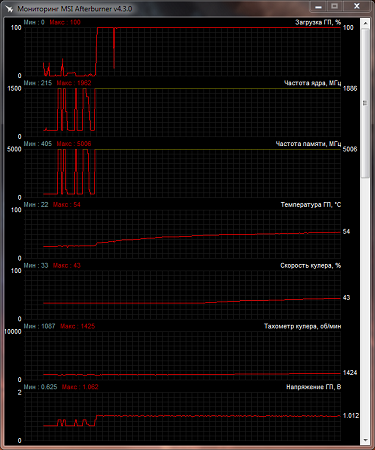Click the Макс : 100 value
375x450 pixels.
point(65,22)
